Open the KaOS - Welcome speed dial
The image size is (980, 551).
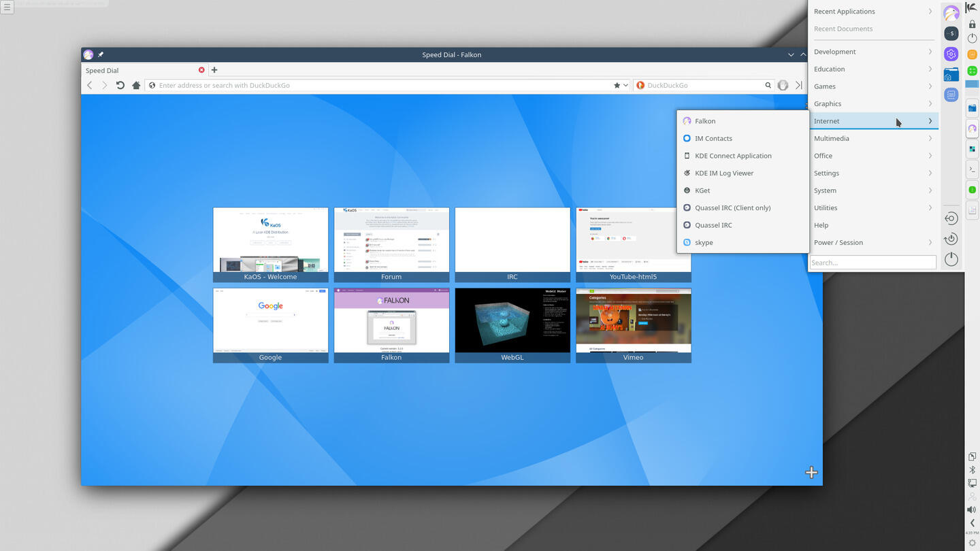271,245
